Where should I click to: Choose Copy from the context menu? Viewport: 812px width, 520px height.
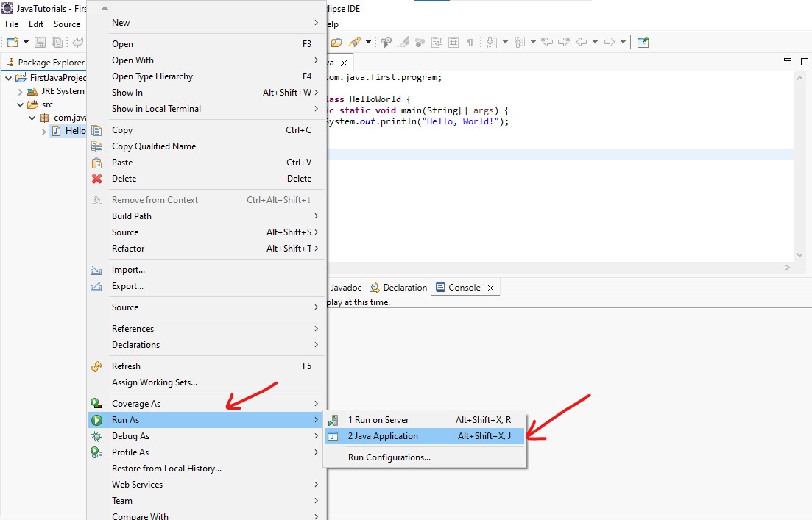(x=207, y=130)
